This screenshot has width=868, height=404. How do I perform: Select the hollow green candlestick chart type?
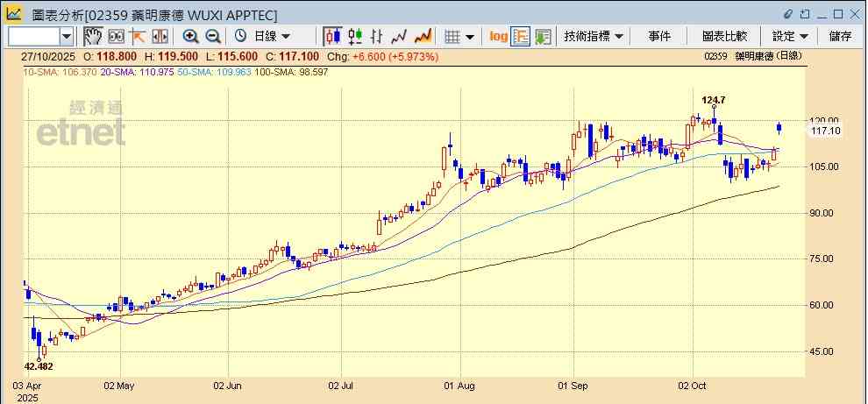tap(355, 36)
